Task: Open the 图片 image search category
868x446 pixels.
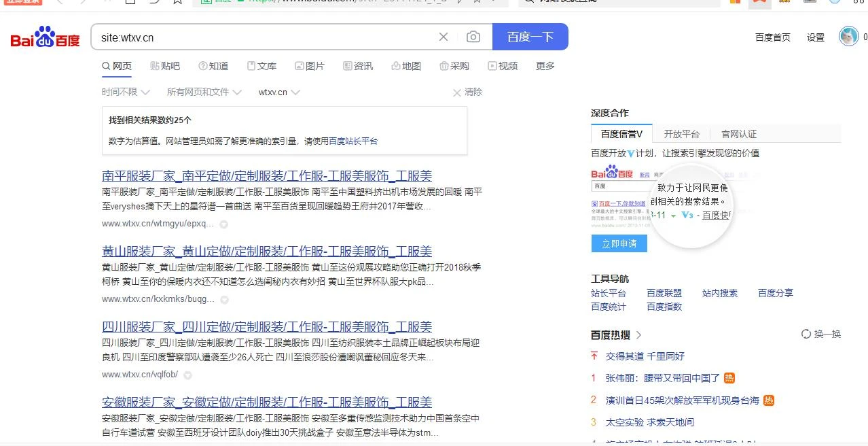Action: click(310, 66)
